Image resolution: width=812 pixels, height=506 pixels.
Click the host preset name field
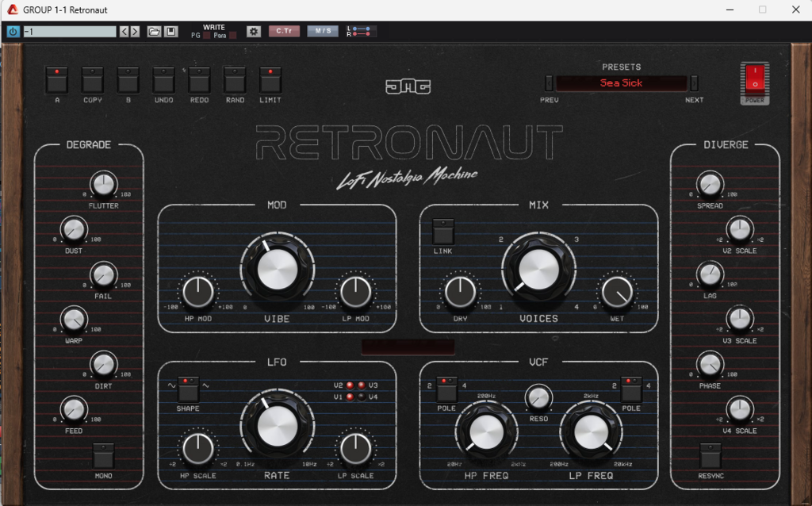tap(70, 32)
